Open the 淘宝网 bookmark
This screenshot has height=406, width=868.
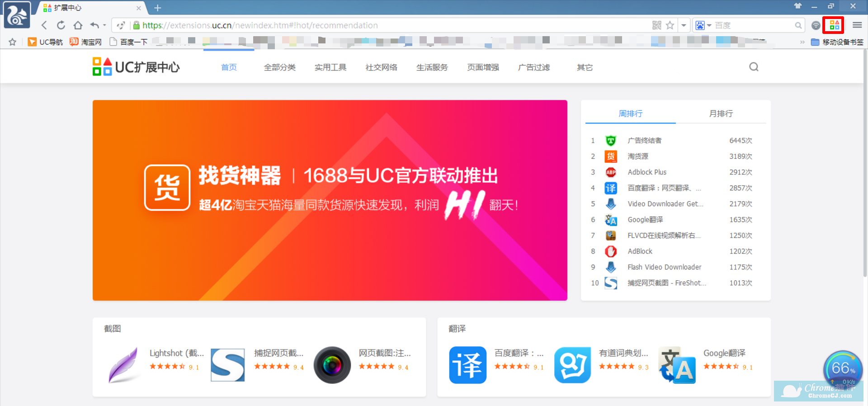coord(85,42)
